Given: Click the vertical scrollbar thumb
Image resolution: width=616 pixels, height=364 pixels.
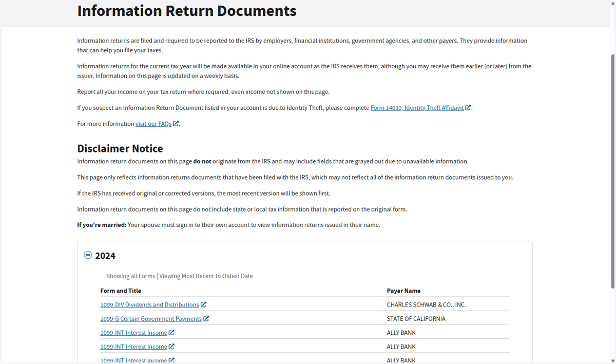Looking at the screenshot, I should (612, 170).
